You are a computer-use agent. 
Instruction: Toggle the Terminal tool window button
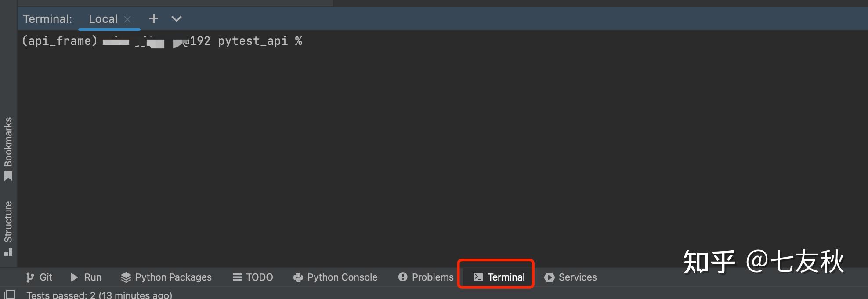pos(499,277)
